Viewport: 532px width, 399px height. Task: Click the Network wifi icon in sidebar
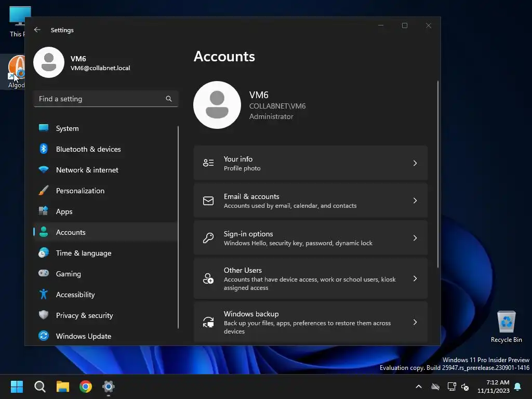pyautogui.click(x=44, y=169)
